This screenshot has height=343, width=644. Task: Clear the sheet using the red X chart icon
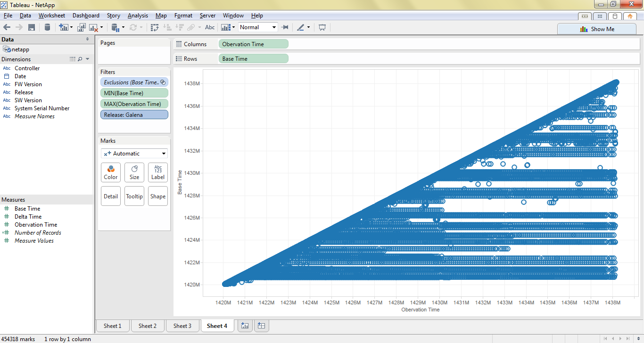[93, 27]
